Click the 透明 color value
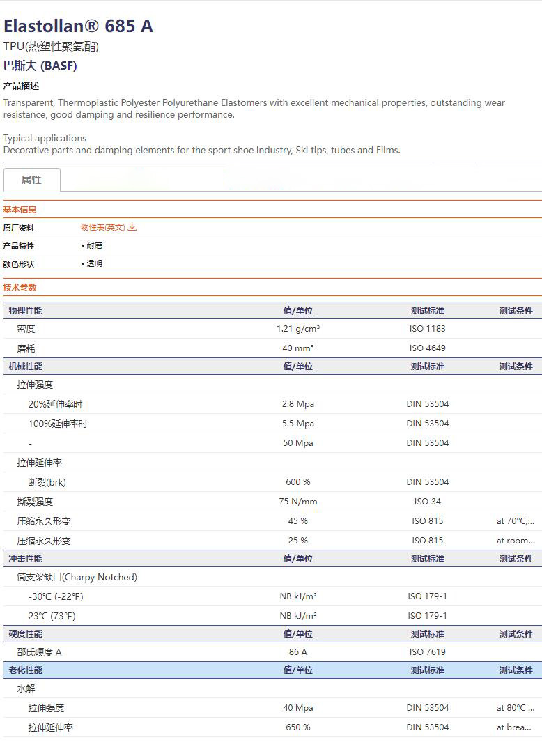The height and width of the screenshot is (756, 542). tap(95, 264)
